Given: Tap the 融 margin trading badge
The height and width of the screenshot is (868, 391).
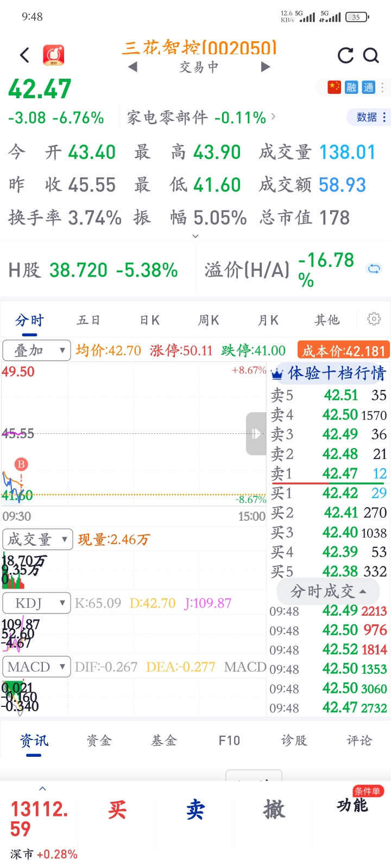Looking at the screenshot, I should click(351, 87).
